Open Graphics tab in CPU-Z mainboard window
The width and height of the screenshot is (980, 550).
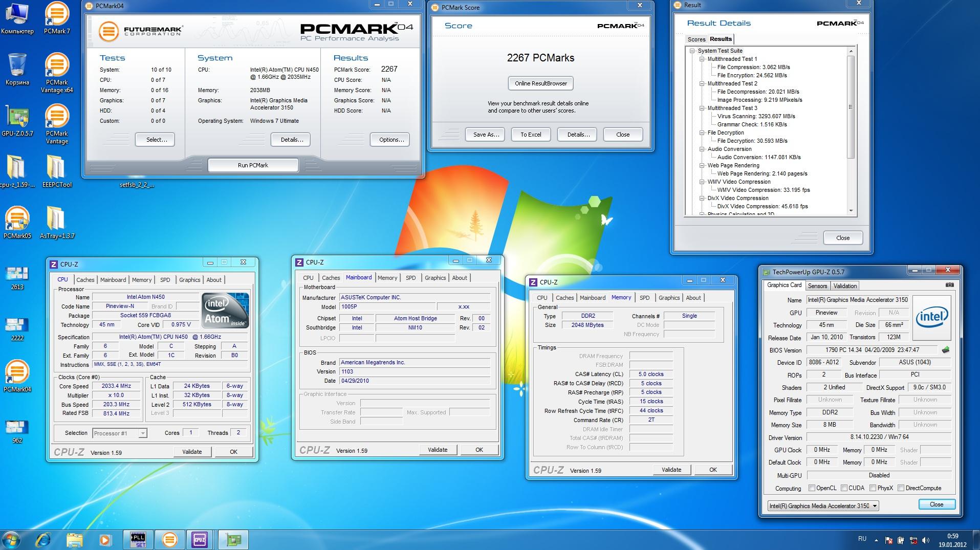click(x=435, y=278)
